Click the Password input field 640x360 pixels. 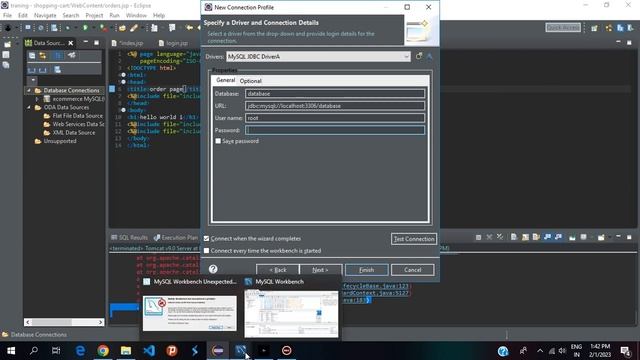pos(335,130)
